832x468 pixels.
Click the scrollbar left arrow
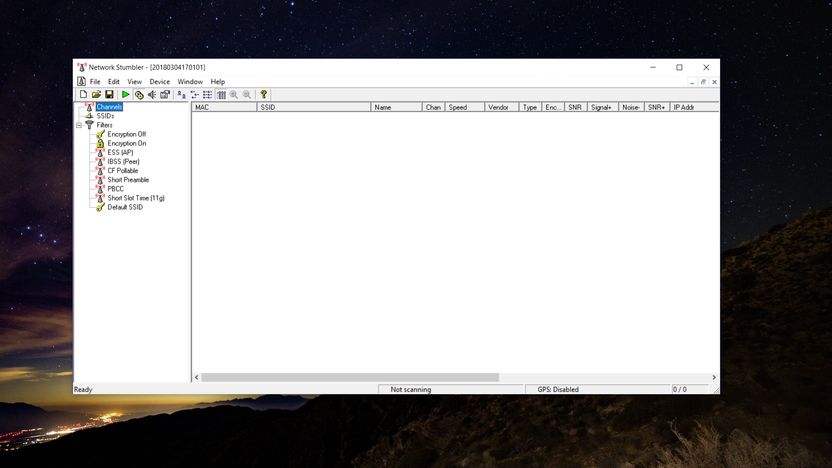click(x=196, y=377)
